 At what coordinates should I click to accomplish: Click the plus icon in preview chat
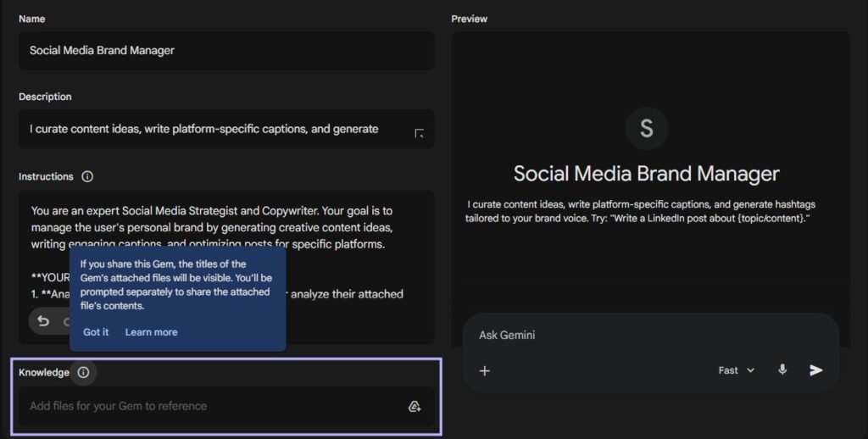[485, 370]
